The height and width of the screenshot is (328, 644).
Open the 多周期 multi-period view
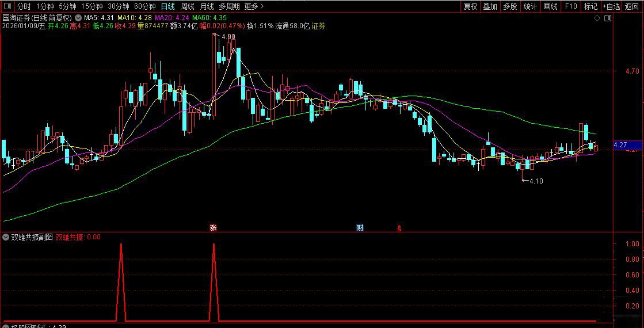click(x=228, y=6)
